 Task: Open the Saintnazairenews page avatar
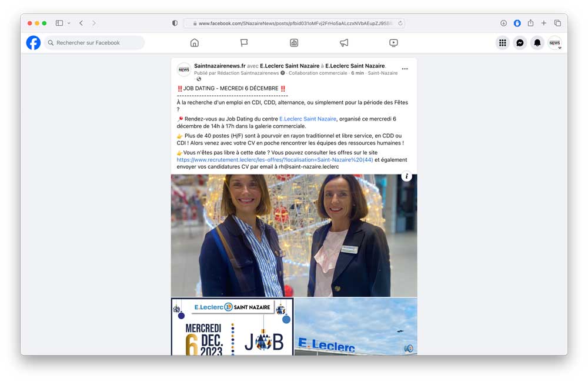[x=183, y=69]
